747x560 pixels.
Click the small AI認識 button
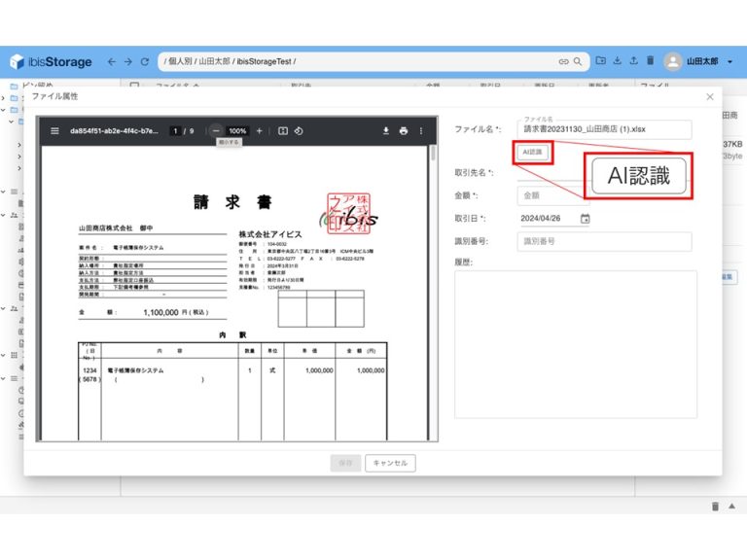pos(533,153)
